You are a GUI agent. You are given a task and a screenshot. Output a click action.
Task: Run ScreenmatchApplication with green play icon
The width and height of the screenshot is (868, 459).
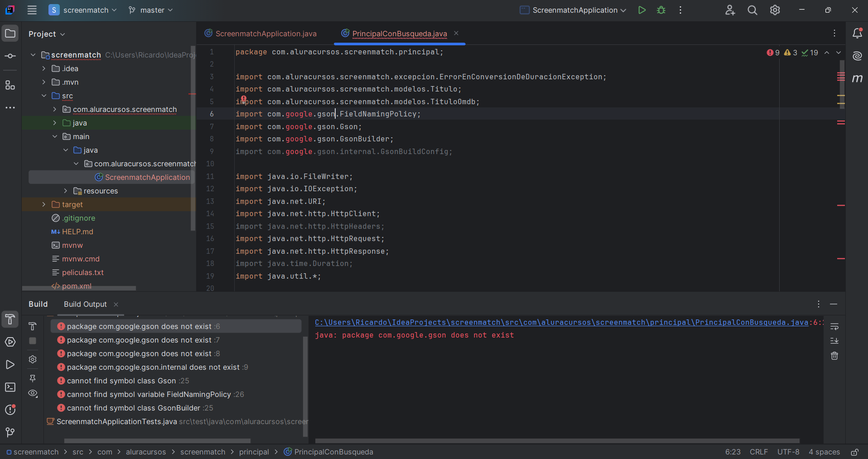pos(641,10)
